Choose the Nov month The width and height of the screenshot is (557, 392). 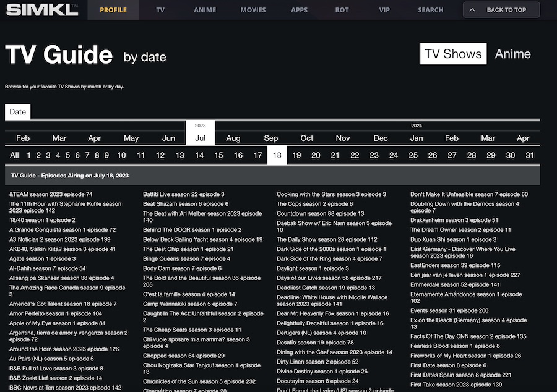(x=343, y=138)
